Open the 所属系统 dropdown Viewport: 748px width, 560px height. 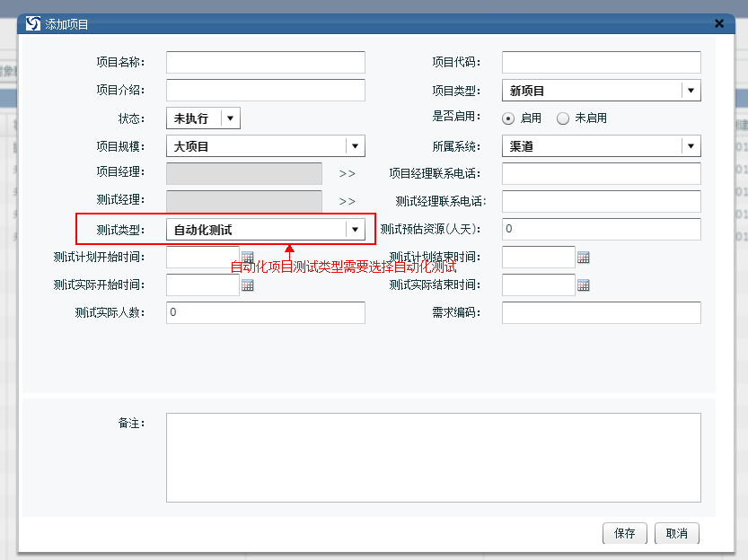tap(691, 146)
